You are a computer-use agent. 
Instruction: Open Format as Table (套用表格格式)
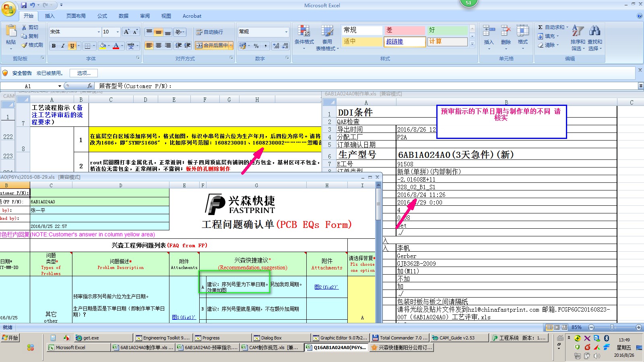[x=327, y=37]
